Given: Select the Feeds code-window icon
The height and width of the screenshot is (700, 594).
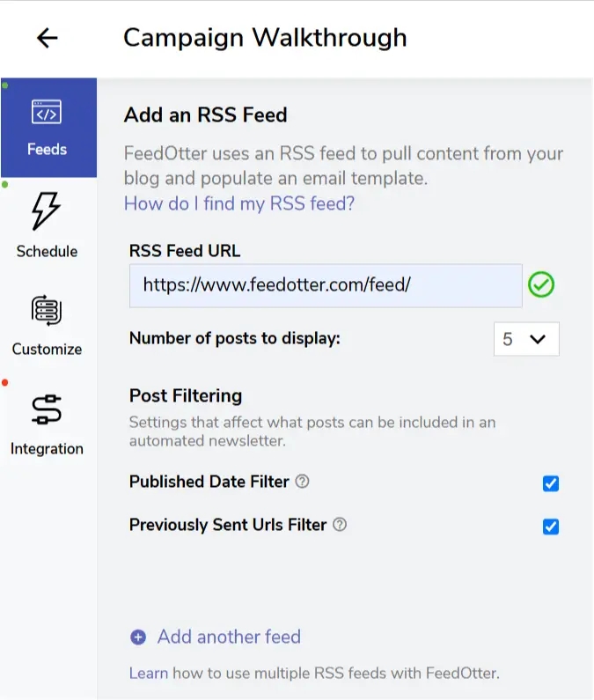Looking at the screenshot, I should click(47, 113).
